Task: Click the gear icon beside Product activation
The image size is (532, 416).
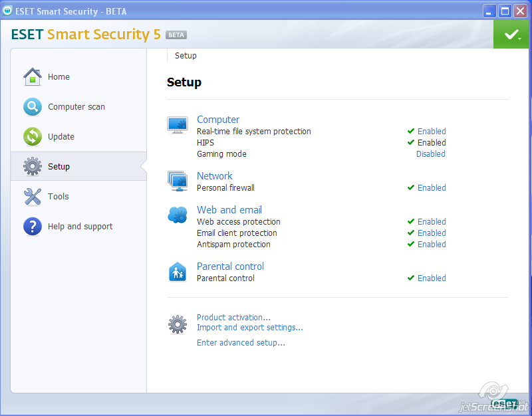Action: [x=178, y=324]
